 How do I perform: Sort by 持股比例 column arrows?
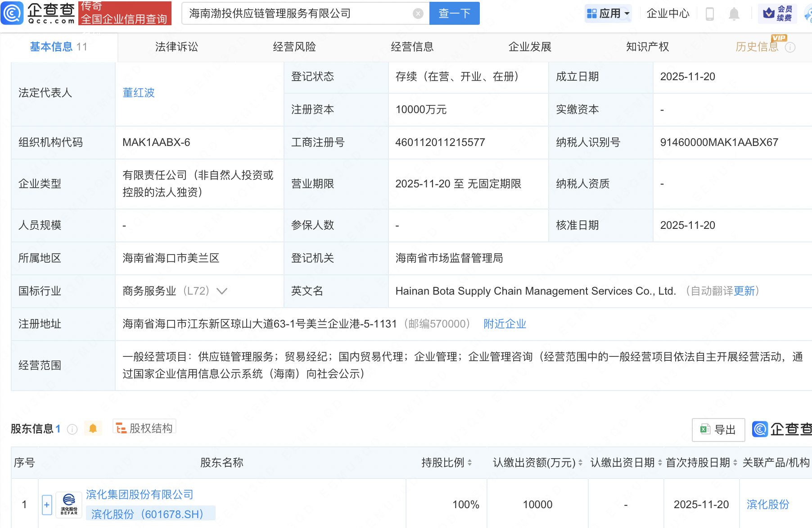[469, 462]
